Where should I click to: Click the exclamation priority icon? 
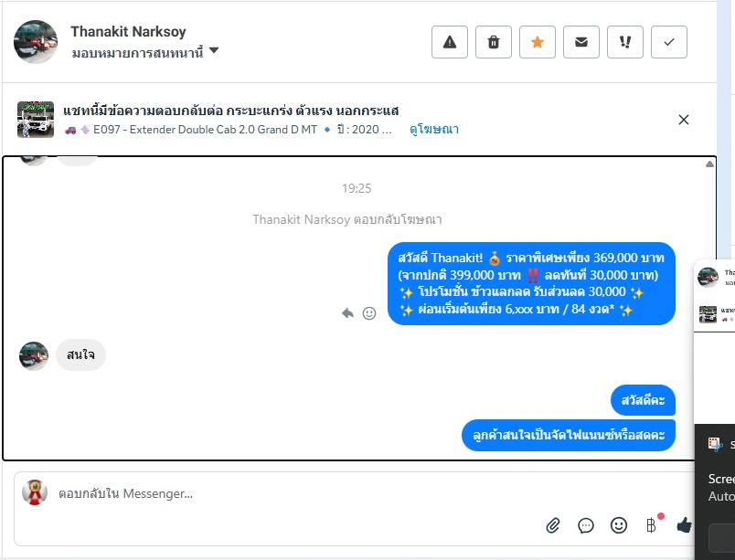click(x=625, y=42)
